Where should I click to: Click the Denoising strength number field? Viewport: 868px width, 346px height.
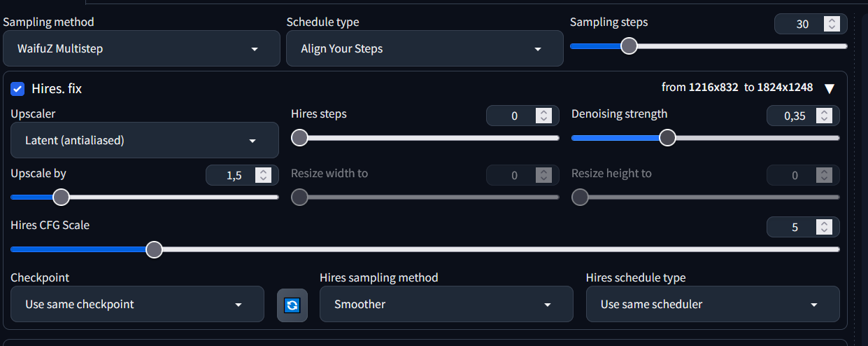(x=795, y=116)
